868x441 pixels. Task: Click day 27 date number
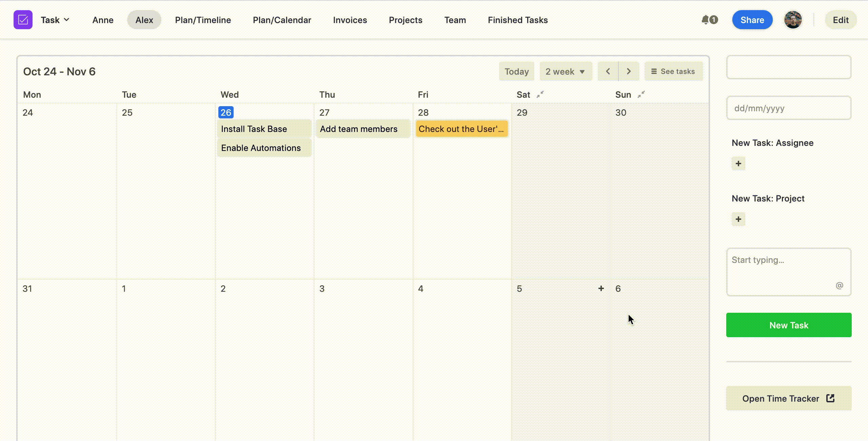[x=324, y=113]
